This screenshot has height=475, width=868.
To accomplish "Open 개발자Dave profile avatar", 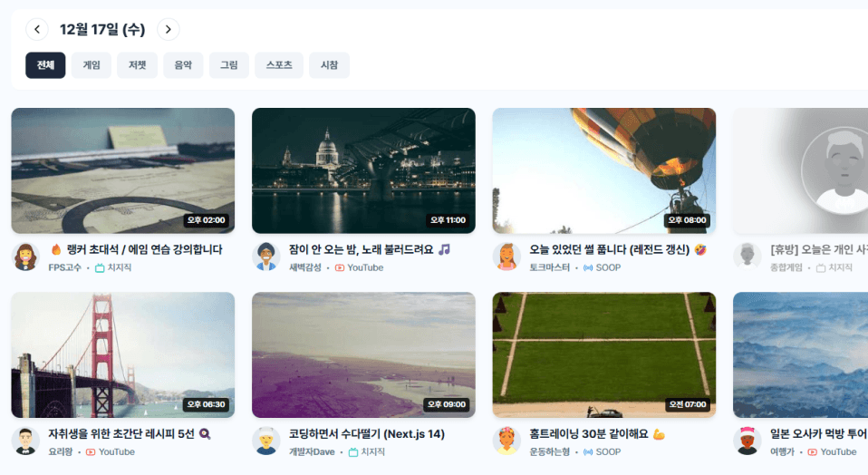I will (266, 441).
